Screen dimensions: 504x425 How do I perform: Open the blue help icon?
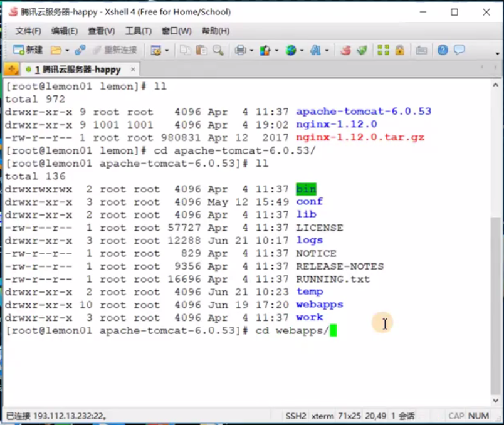pos(443,50)
